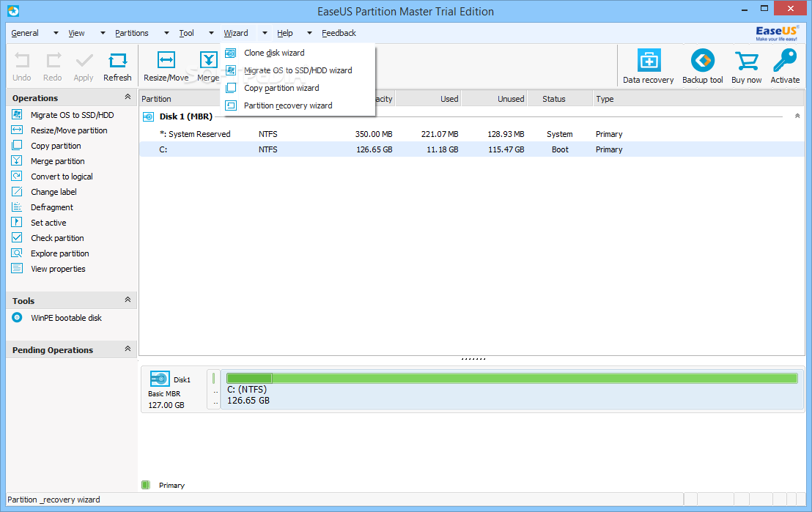Click the 126.65 GB capacity cell
812x512 pixels.
pos(374,149)
